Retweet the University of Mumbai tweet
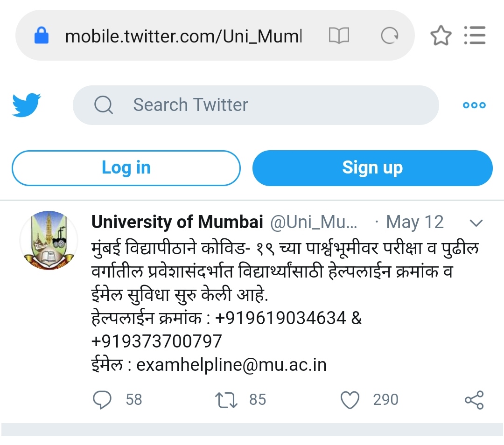The image size is (504, 445). click(226, 400)
